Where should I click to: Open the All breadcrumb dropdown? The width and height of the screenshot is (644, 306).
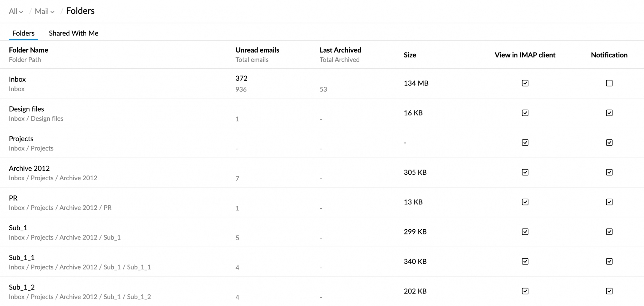click(16, 11)
